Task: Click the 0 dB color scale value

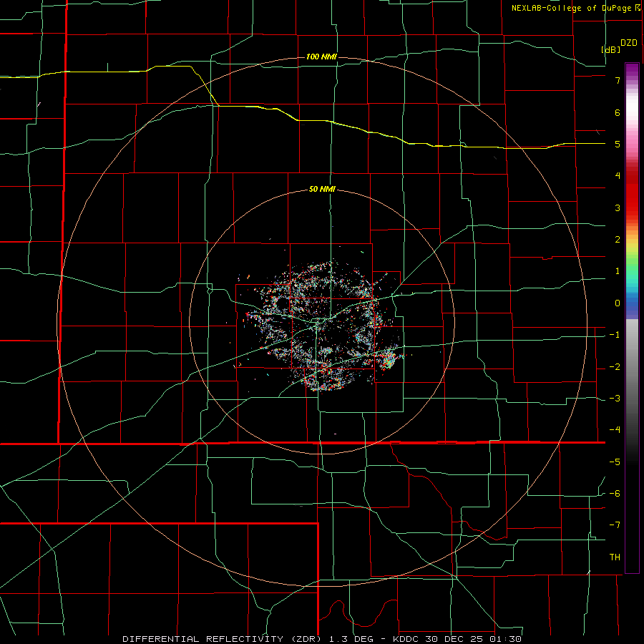Action: (618, 303)
